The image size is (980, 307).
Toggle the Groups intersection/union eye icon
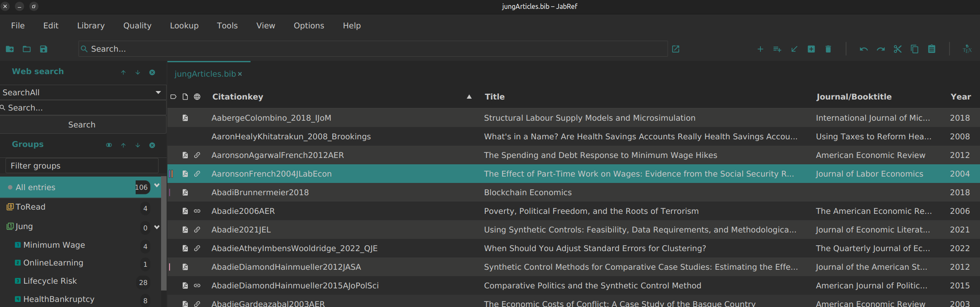click(x=109, y=145)
